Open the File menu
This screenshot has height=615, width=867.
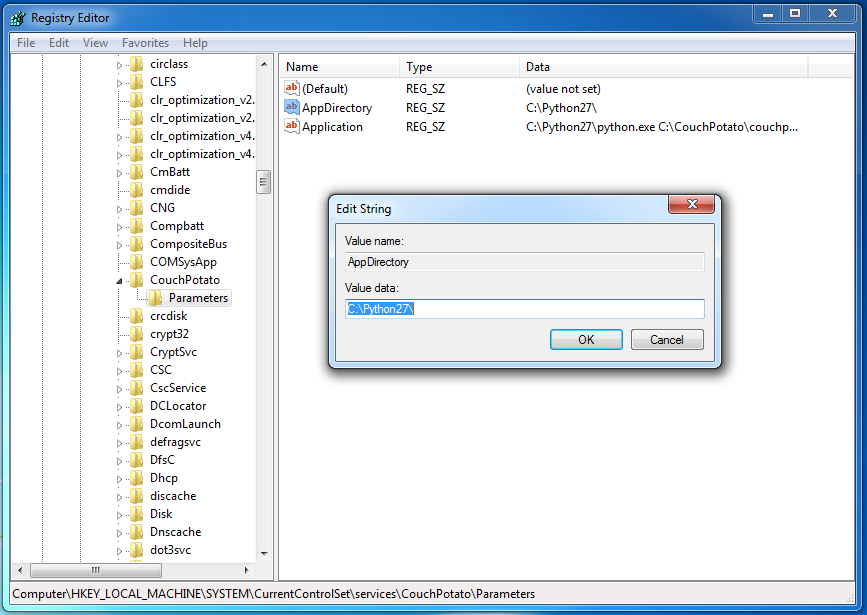tap(26, 43)
